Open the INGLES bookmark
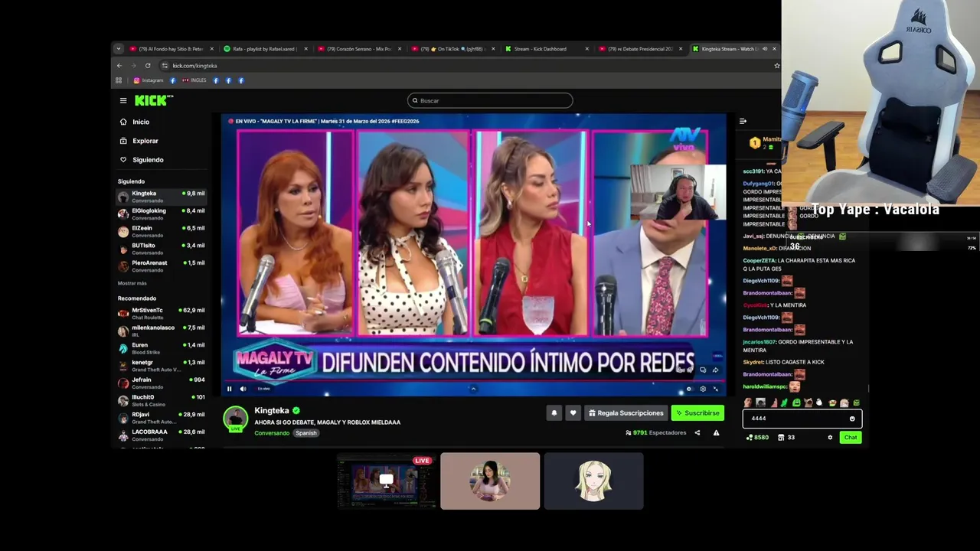 (194, 80)
